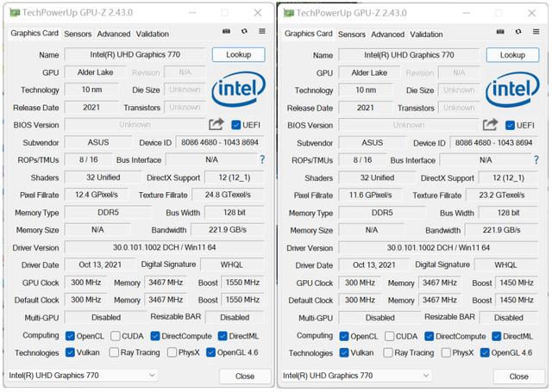The image size is (552, 392).
Task: Click DDR5 Memory Type value in left window
Action: (108, 212)
